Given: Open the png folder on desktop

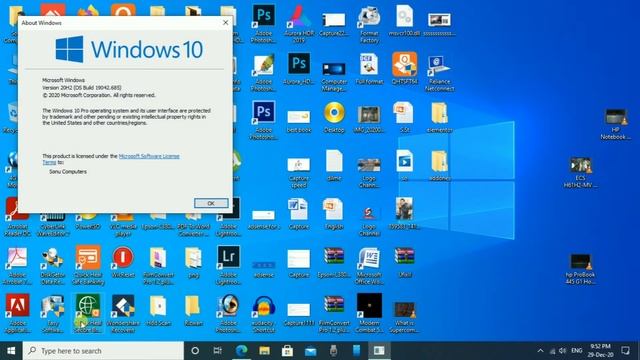Looking at the screenshot, I should [193, 262].
